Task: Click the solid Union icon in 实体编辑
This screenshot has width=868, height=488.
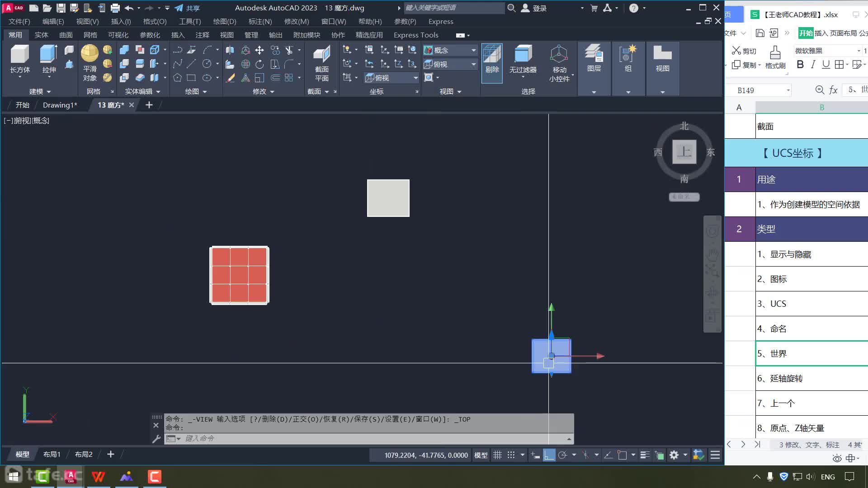Action: click(124, 50)
